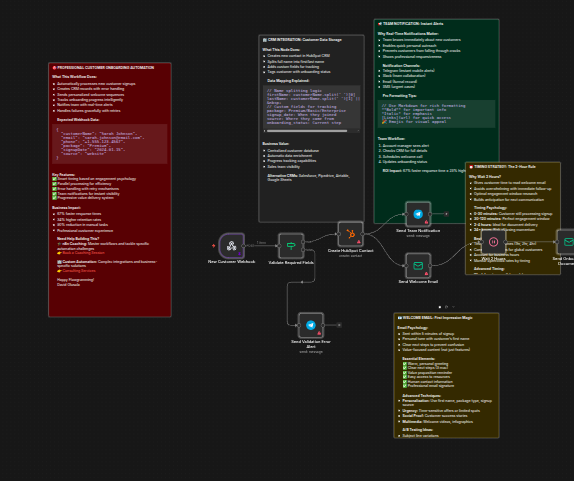Viewport: 574px width, 481px height.
Task: Click "Team Workflow" heading in green note
Action: click(391, 139)
